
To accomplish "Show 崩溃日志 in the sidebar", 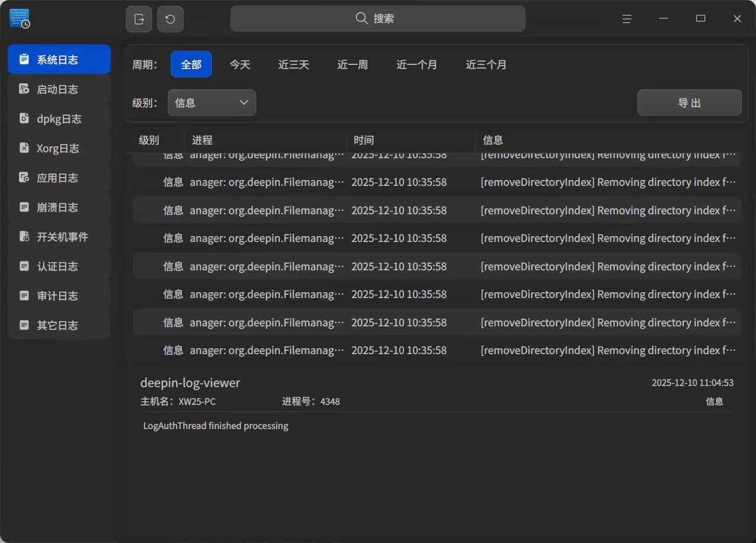I will 58,207.
